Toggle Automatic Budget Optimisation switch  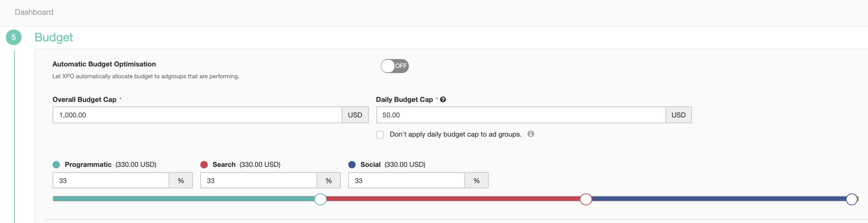[394, 66]
